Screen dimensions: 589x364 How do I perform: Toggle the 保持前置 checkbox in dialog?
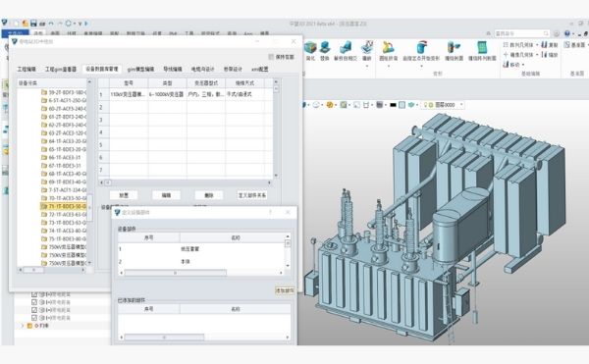[x=271, y=57]
